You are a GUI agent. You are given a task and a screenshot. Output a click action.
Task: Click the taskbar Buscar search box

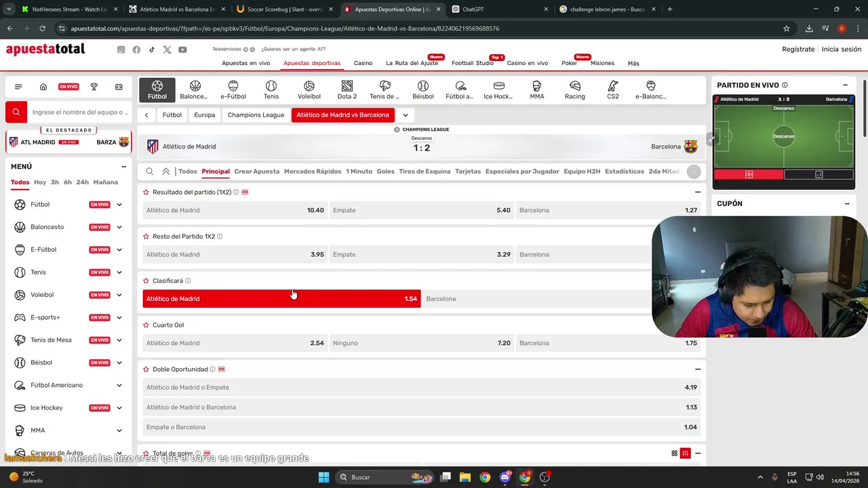[386, 477]
